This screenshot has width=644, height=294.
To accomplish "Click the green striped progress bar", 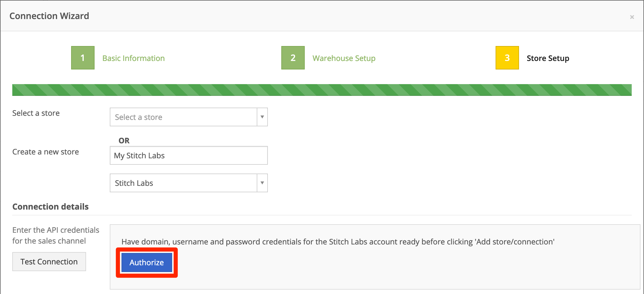I will 322,90.
